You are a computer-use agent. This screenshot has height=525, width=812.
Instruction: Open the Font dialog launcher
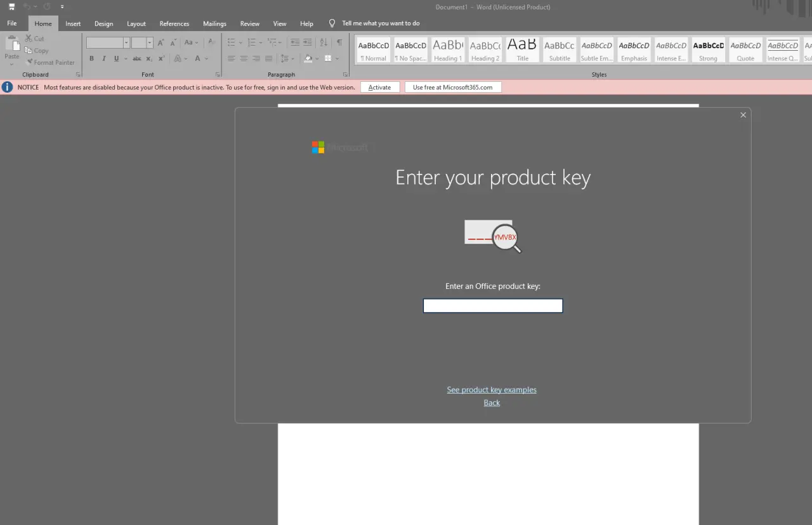pyautogui.click(x=218, y=74)
